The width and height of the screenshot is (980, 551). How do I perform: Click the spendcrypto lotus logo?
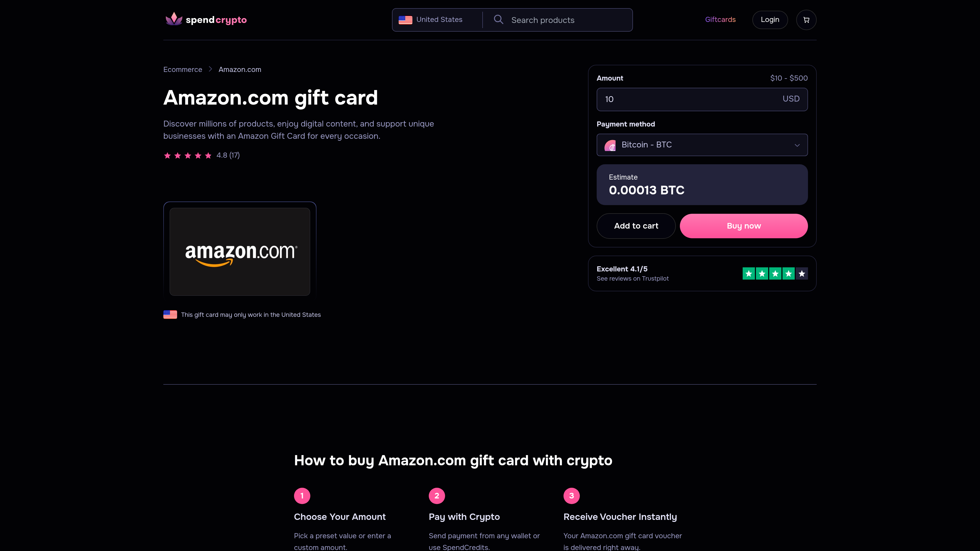[x=174, y=19]
